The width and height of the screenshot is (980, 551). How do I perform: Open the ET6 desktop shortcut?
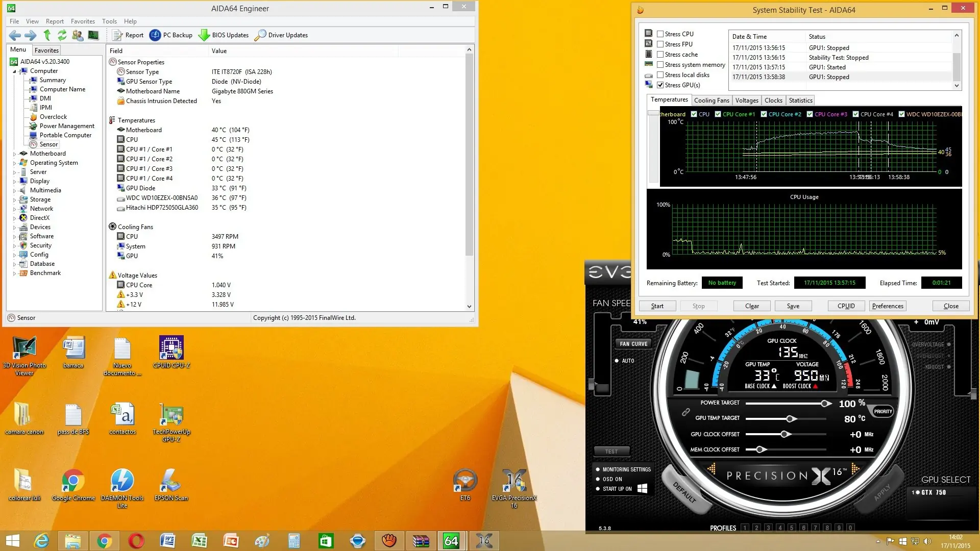(x=465, y=485)
